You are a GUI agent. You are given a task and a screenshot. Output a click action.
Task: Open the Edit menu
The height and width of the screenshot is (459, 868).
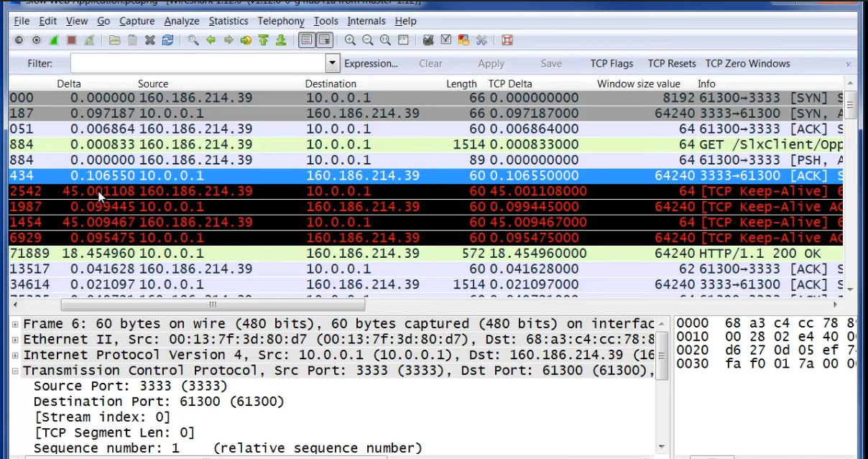pos(47,21)
